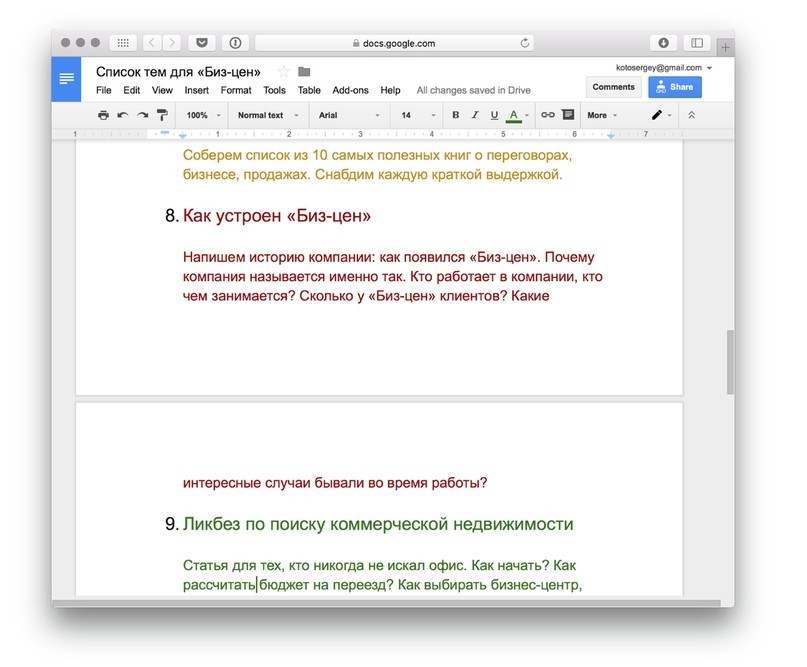The width and height of the screenshot is (807, 667).
Task: Click the left indent ruler marker
Action: click(x=182, y=136)
